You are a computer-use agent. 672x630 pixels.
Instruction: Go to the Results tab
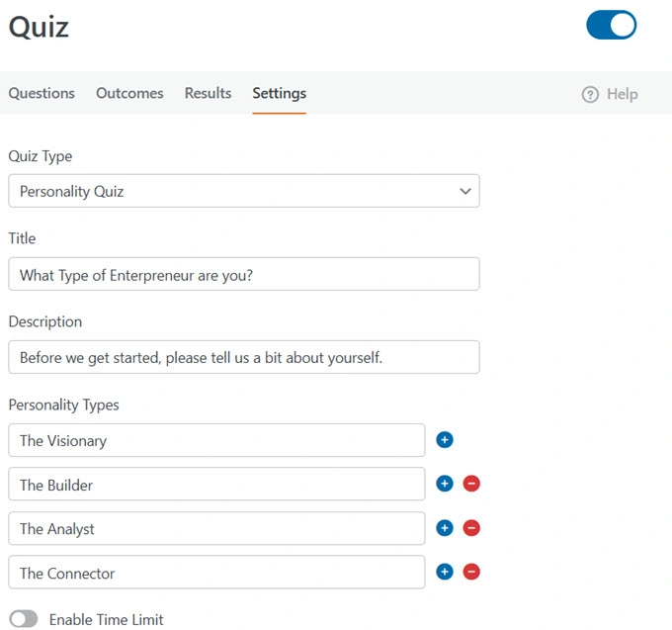(x=208, y=93)
